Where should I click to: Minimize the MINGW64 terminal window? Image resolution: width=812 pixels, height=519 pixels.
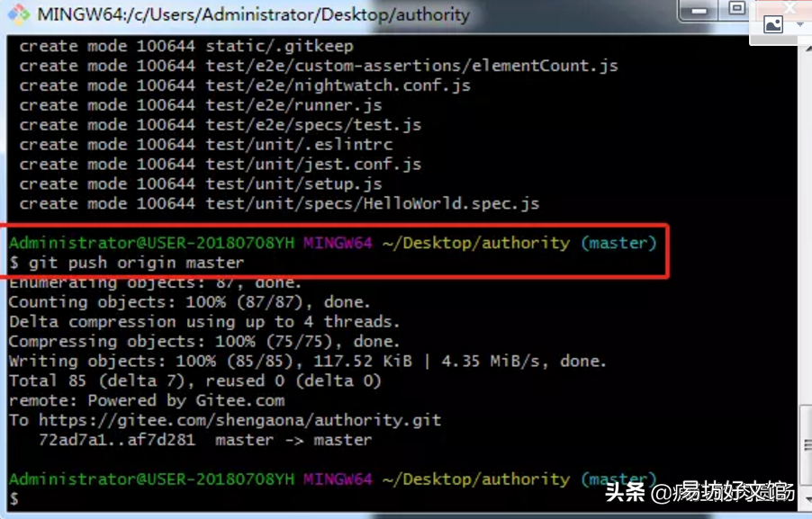coord(699,11)
